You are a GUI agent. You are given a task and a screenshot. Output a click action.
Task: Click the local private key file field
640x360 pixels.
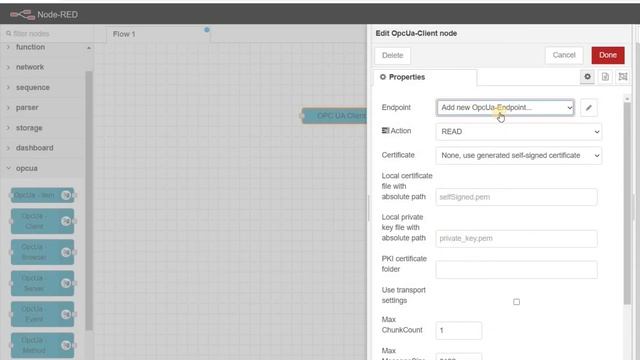click(x=516, y=238)
